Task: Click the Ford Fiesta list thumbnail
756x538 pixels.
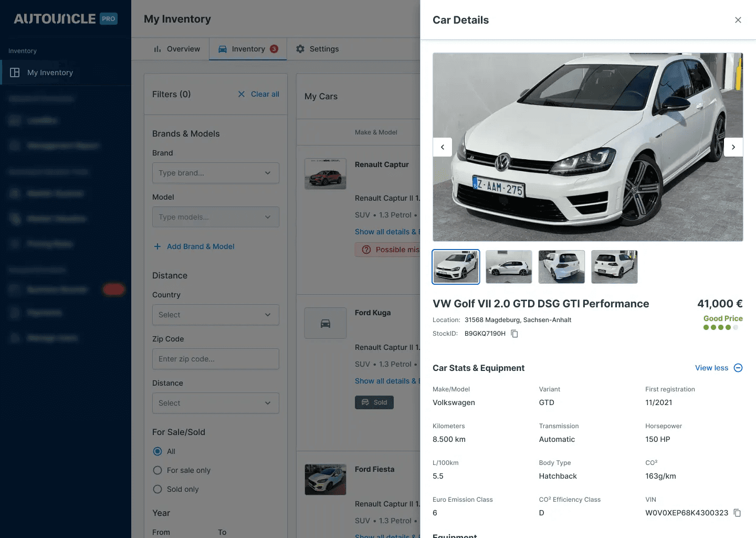Action: [325, 480]
